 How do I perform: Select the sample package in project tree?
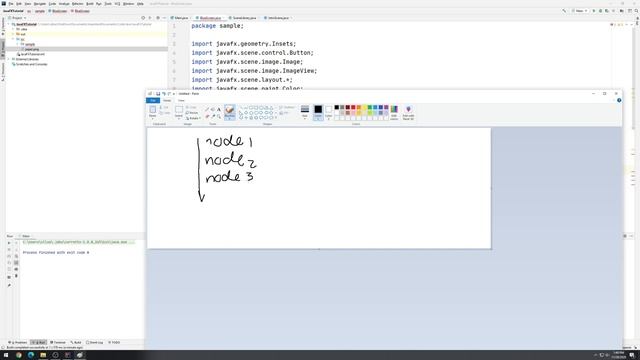tap(30, 44)
